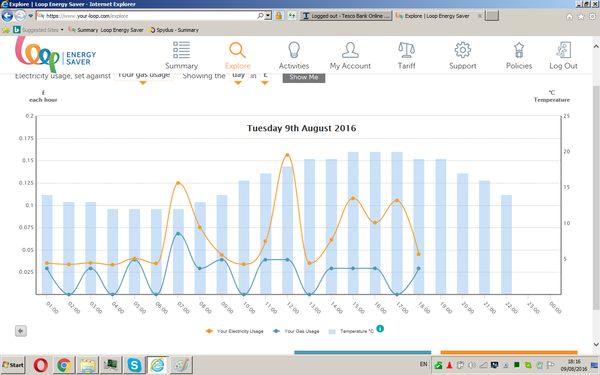
Task: Switch to the Tesco Bank Online tab
Action: pos(346,16)
